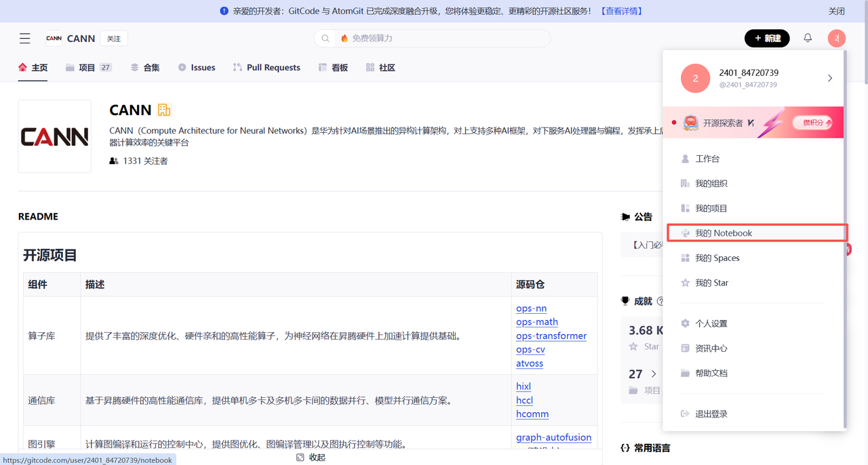The image size is (868, 465).
Task: Click 1331 关注者 followers count
Action: tap(138, 161)
